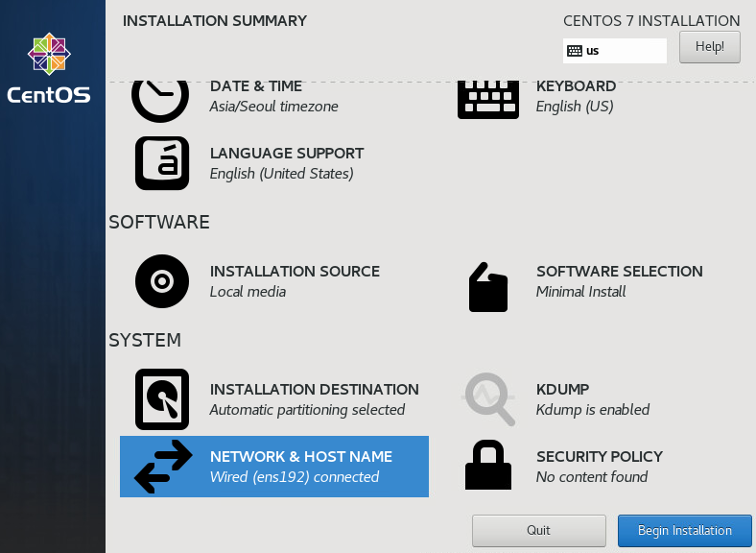Click the INSTALLATION SUMMARY title
Image resolution: width=756 pixels, height=553 pixels.
[x=215, y=21]
